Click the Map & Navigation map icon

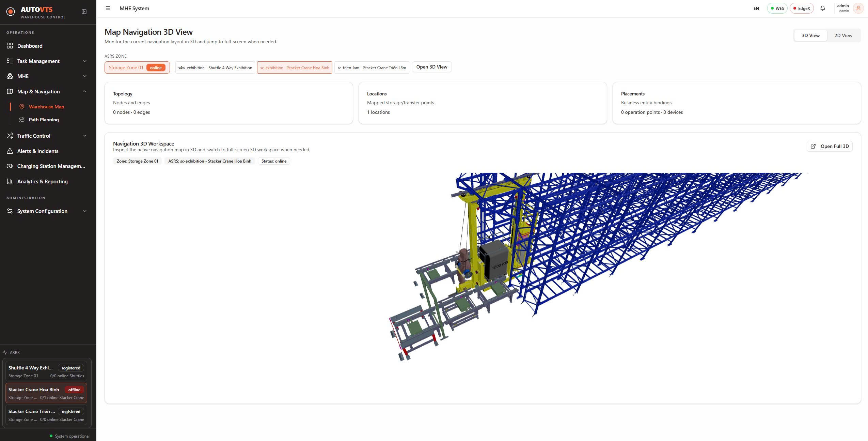(x=10, y=91)
